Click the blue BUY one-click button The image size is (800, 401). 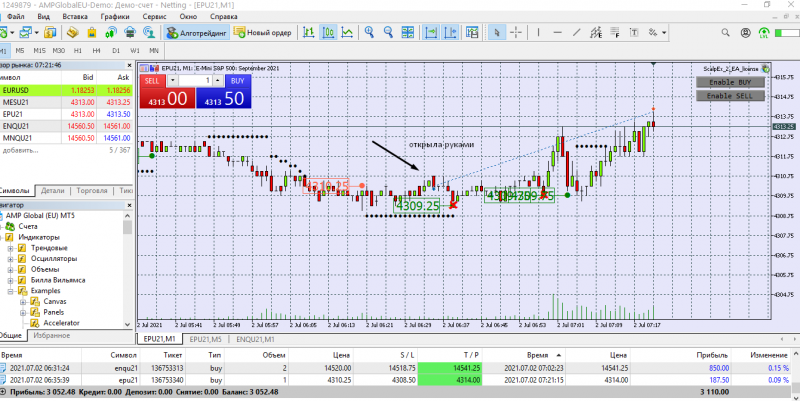223,97
